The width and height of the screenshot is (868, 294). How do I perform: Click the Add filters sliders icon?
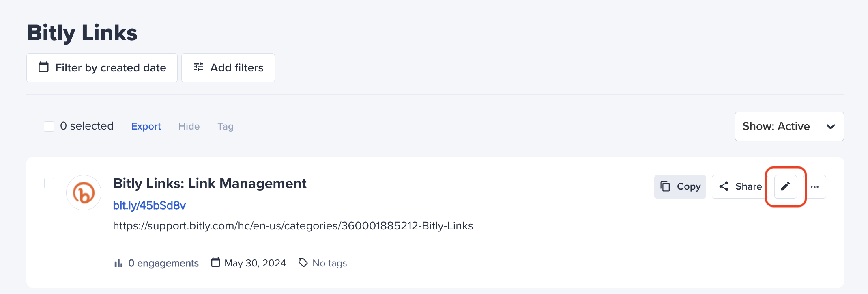click(198, 67)
